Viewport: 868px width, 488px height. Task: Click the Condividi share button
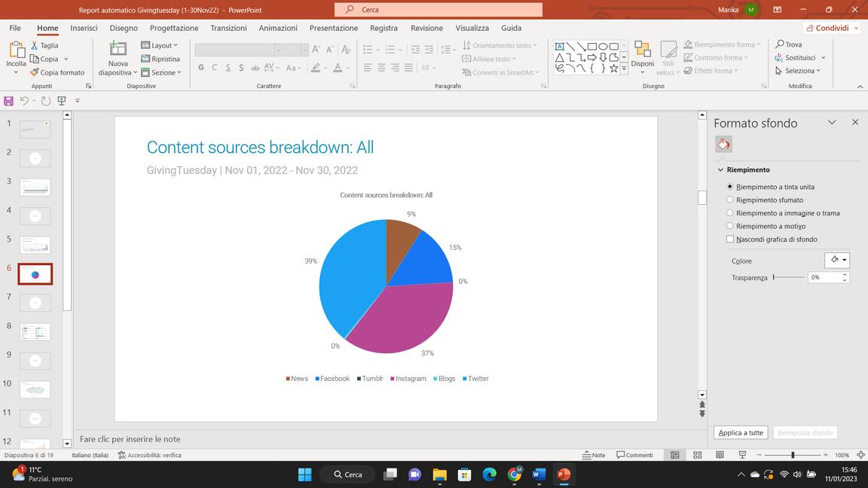click(831, 28)
